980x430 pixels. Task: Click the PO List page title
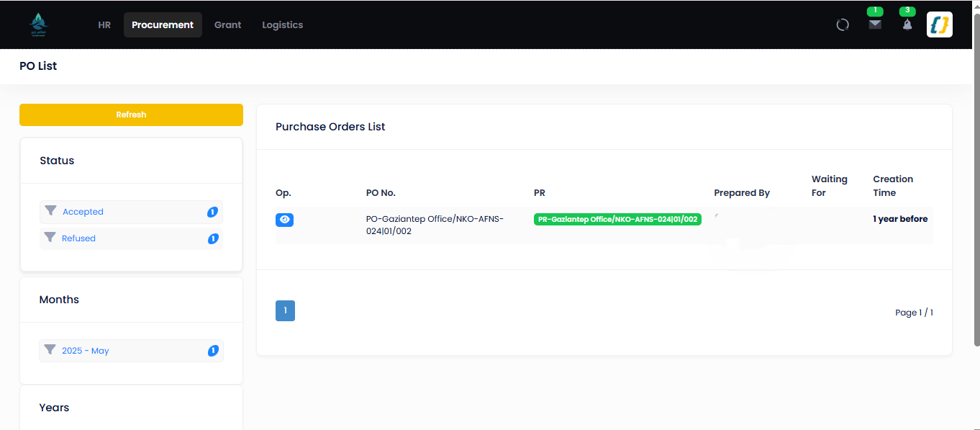tap(38, 66)
